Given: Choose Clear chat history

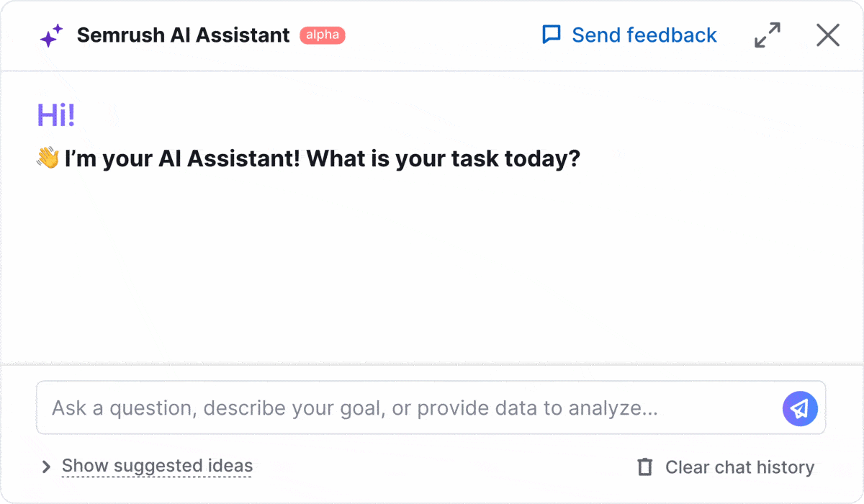Looking at the screenshot, I should [x=739, y=467].
